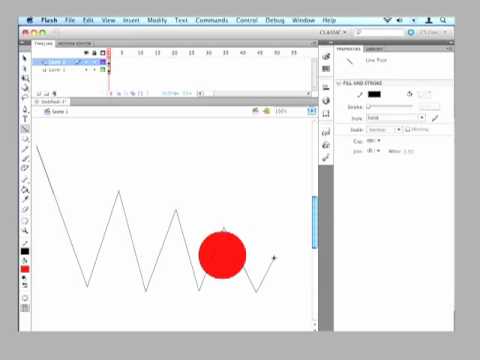The height and width of the screenshot is (360, 480).
Task: Click the red fill color swatch in toolbar
Action: (25, 269)
